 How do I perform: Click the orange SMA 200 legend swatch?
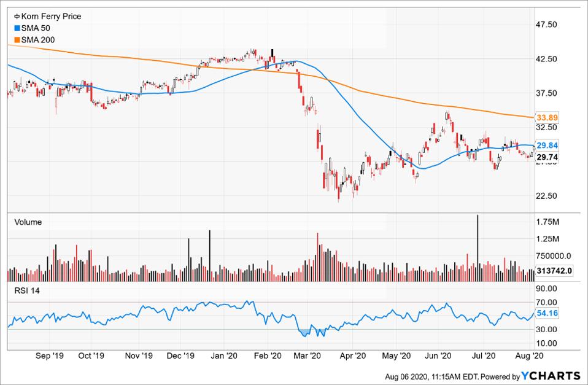point(17,40)
